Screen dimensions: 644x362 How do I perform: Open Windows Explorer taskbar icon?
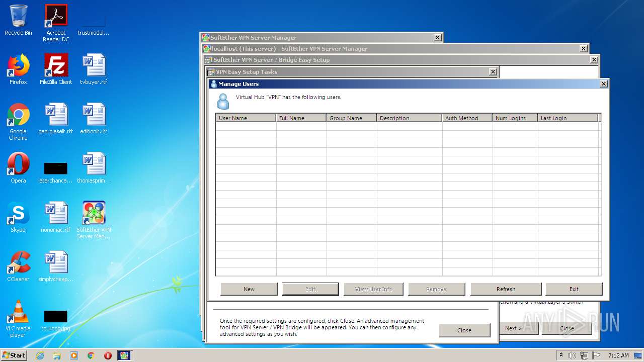pos(57,355)
